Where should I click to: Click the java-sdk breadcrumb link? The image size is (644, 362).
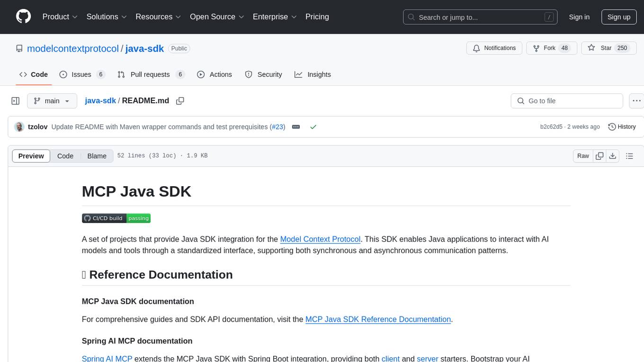pyautogui.click(x=100, y=101)
